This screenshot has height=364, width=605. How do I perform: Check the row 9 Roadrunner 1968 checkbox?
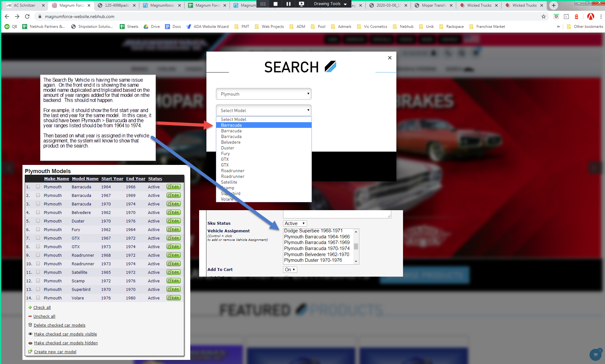(x=38, y=255)
